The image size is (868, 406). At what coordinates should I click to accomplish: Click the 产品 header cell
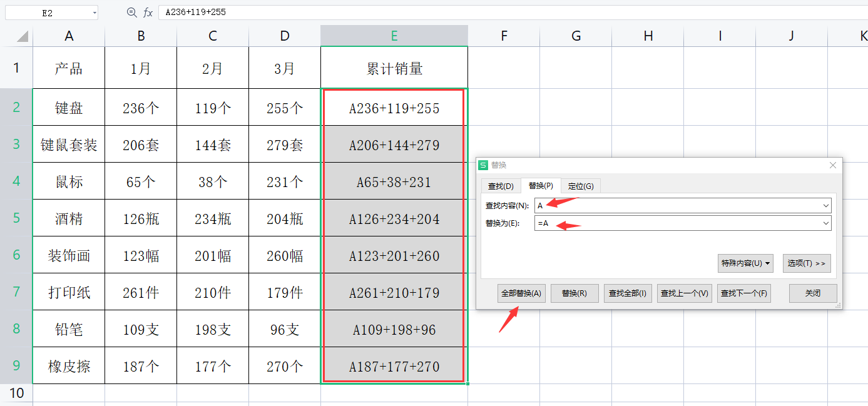pyautogui.click(x=69, y=68)
